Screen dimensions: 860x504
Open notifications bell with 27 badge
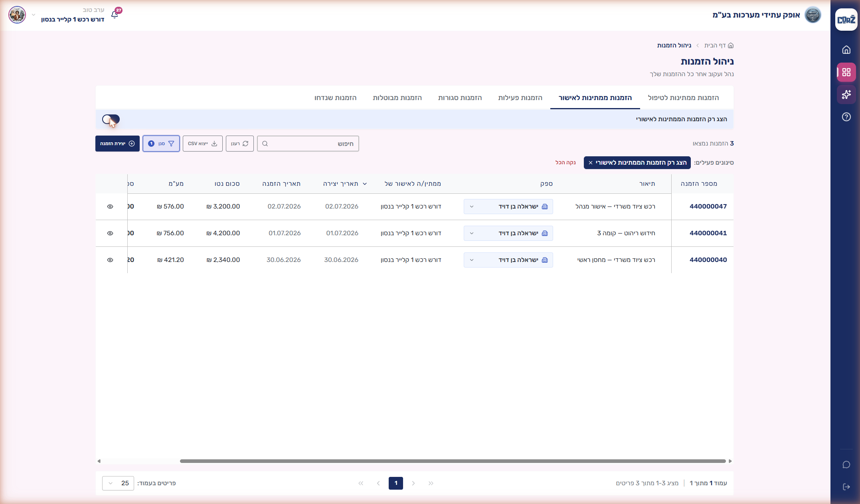pos(115,14)
